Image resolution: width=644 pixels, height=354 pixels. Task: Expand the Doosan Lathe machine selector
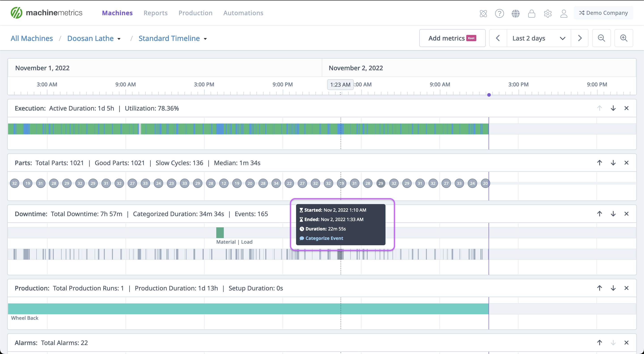pos(119,38)
